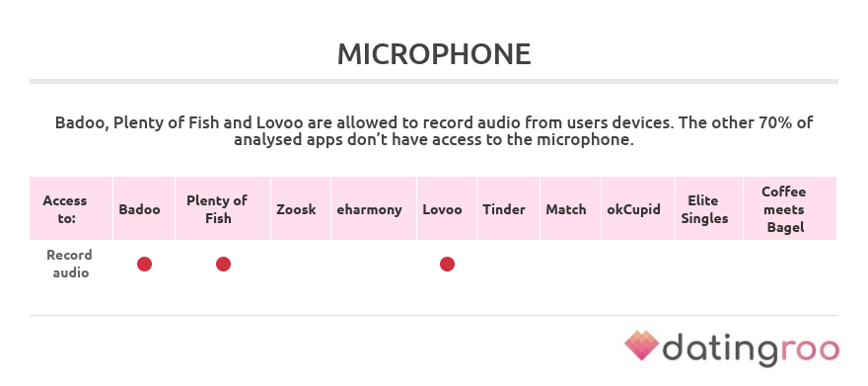Select the Coffee meets Bagel column header
Image resolution: width=868 pixels, height=386 pixels.
[790, 208]
